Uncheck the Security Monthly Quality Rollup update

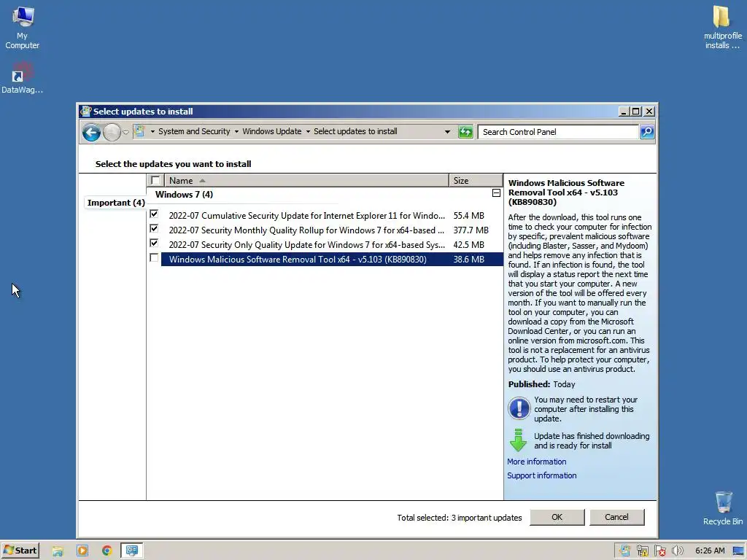coord(154,229)
